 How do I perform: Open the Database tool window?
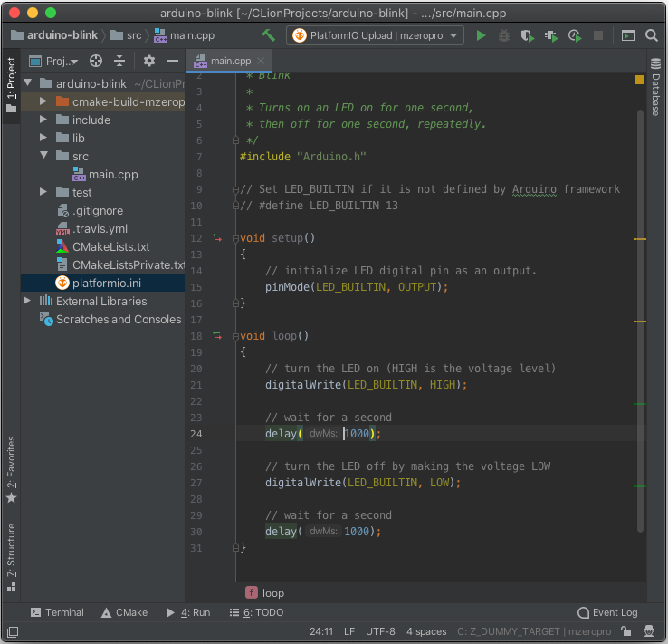point(656,87)
